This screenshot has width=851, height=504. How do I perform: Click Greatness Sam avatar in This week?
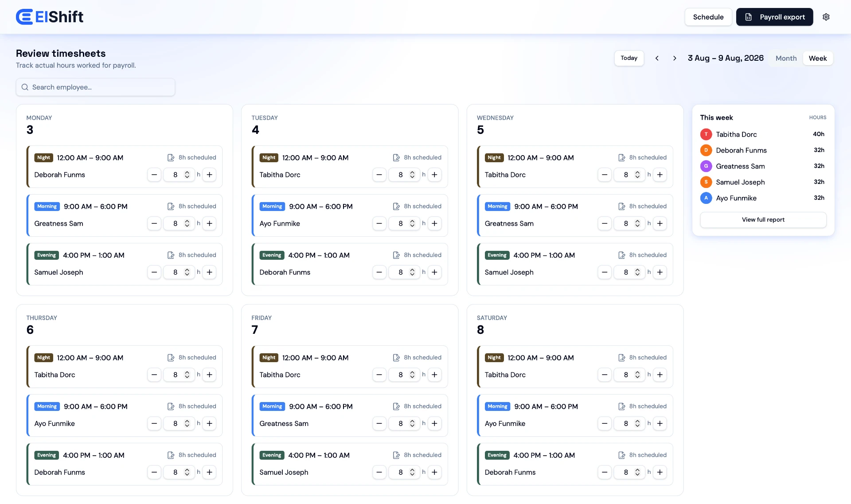[x=706, y=166]
